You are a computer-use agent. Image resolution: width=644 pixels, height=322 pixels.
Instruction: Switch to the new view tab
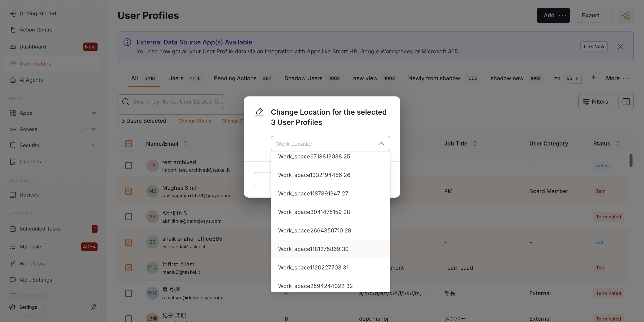point(375,78)
